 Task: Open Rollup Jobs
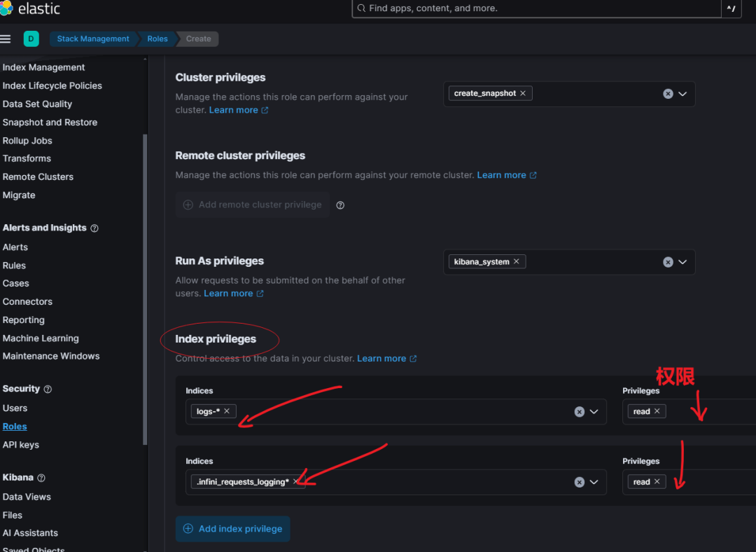27,141
